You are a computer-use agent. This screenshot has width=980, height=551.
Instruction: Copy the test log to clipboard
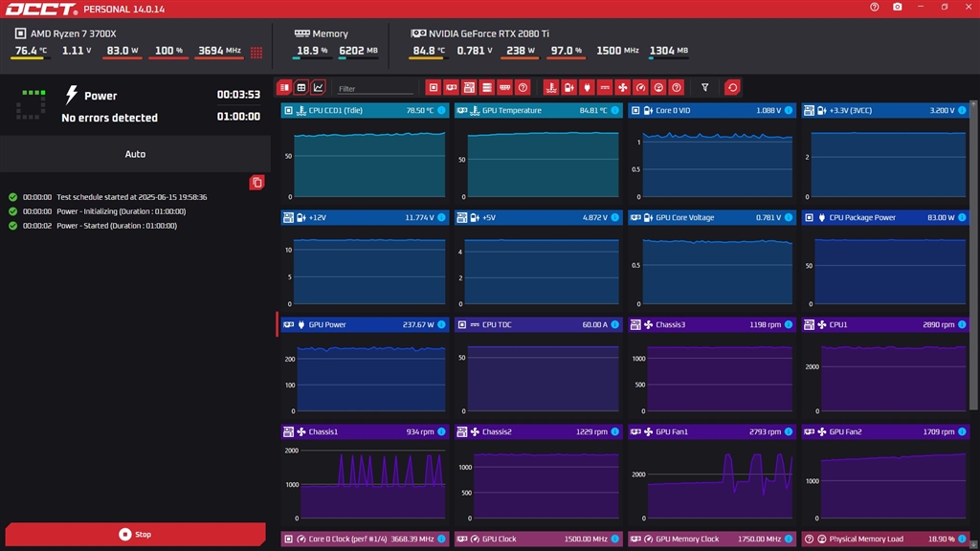point(256,183)
